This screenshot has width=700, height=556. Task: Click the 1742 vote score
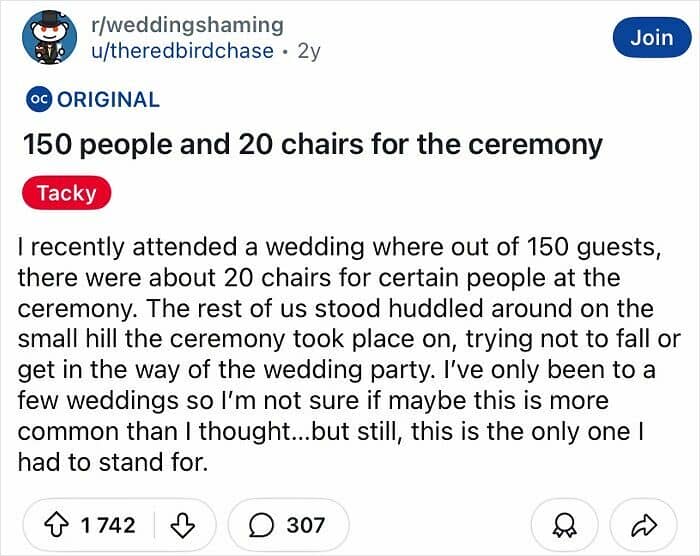(x=108, y=525)
